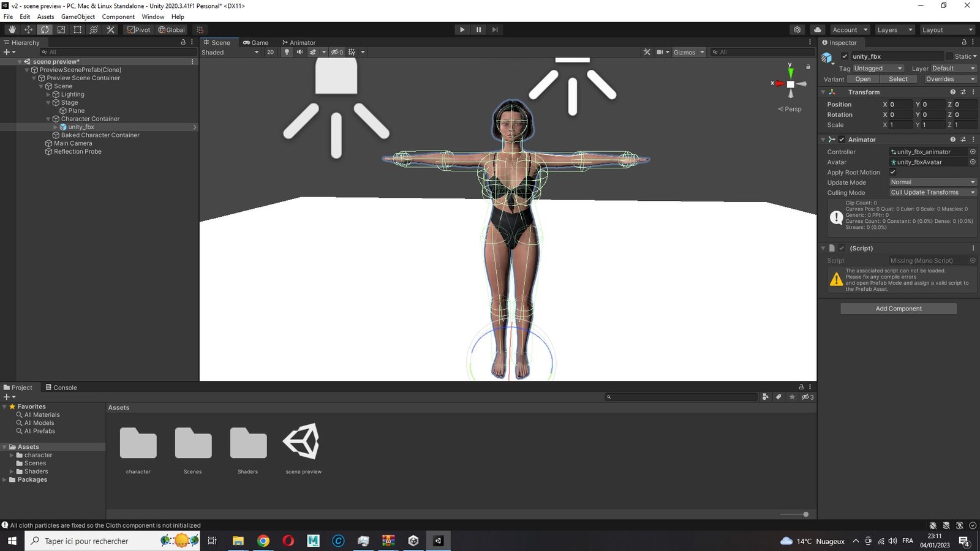Open custom editor tools icon

pyautogui.click(x=110, y=29)
